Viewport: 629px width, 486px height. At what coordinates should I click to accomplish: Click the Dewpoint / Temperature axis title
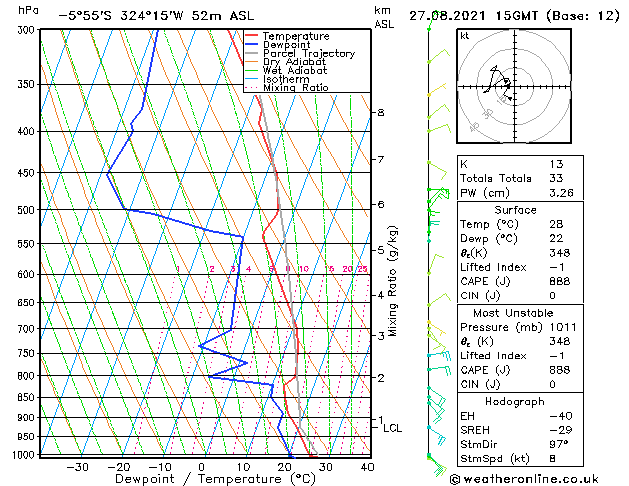tap(215, 479)
